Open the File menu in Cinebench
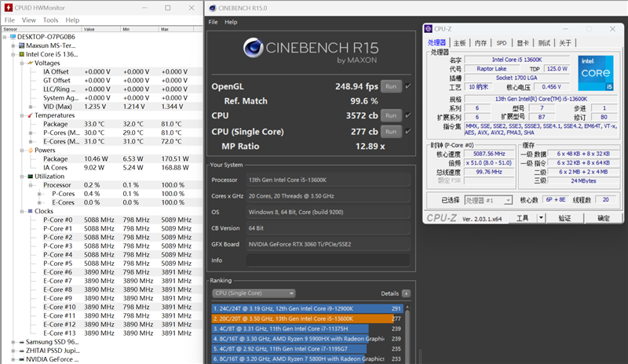628x364 pixels. pos(213,22)
